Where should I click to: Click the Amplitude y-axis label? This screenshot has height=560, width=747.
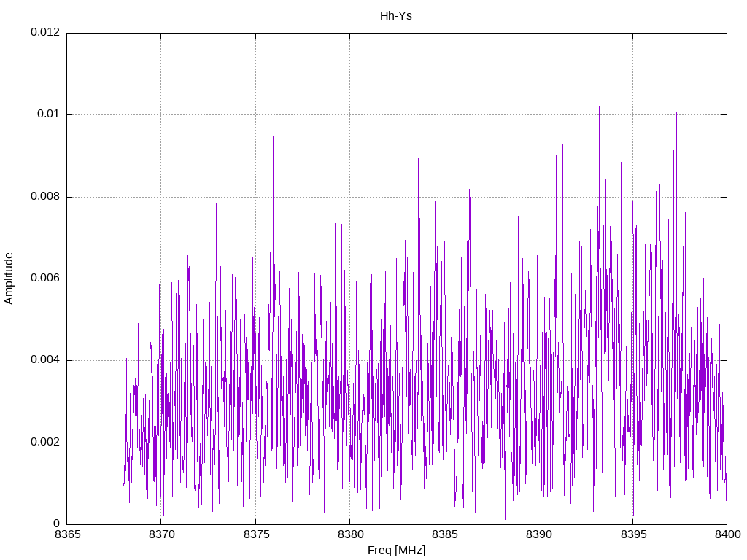9,279
